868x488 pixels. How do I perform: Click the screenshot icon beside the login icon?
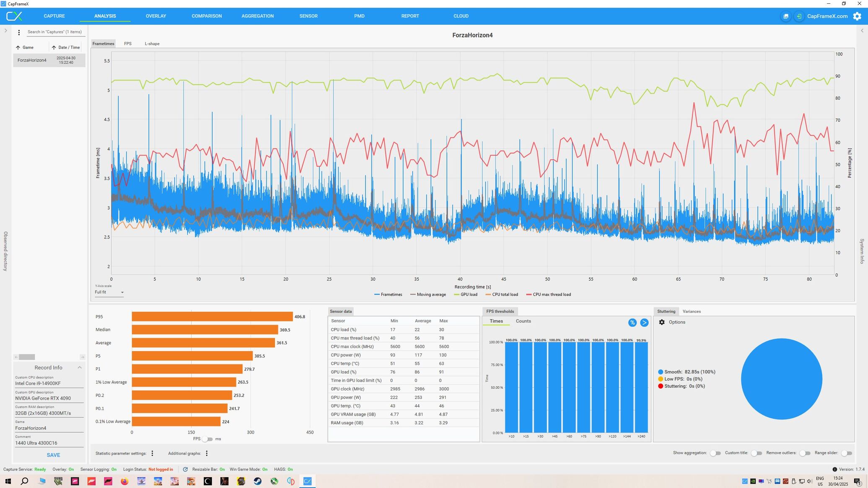(785, 16)
